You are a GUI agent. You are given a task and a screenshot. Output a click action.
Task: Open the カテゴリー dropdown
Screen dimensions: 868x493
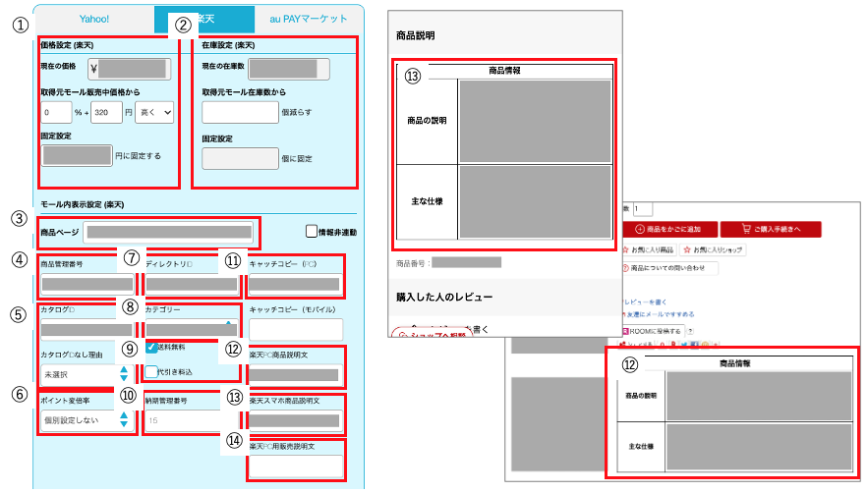tap(192, 330)
